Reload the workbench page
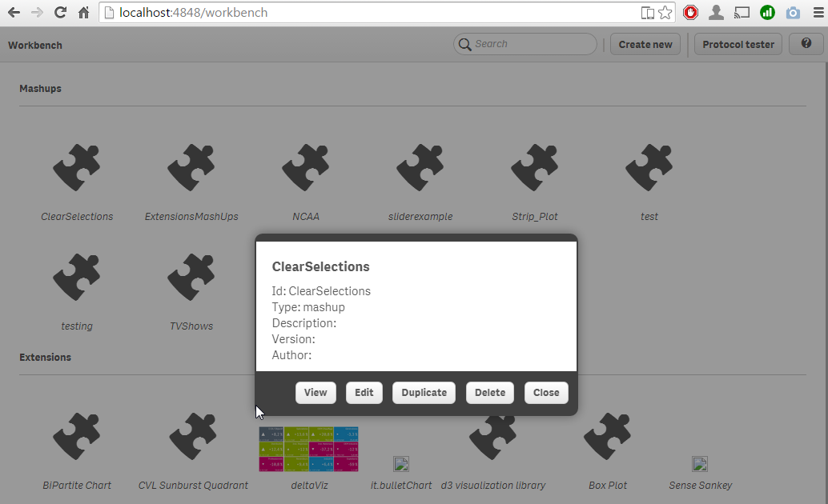 click(x=60, y=12)
